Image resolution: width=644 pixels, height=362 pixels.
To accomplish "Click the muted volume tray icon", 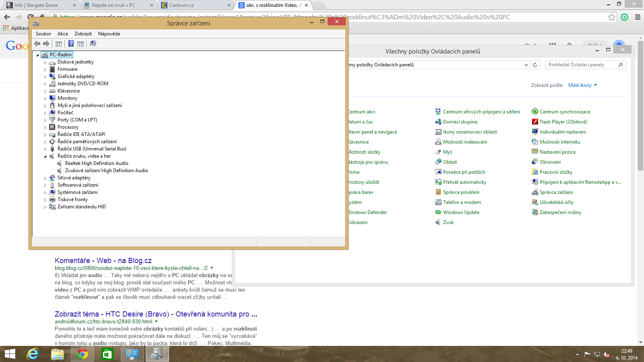I will click(607, 354).
